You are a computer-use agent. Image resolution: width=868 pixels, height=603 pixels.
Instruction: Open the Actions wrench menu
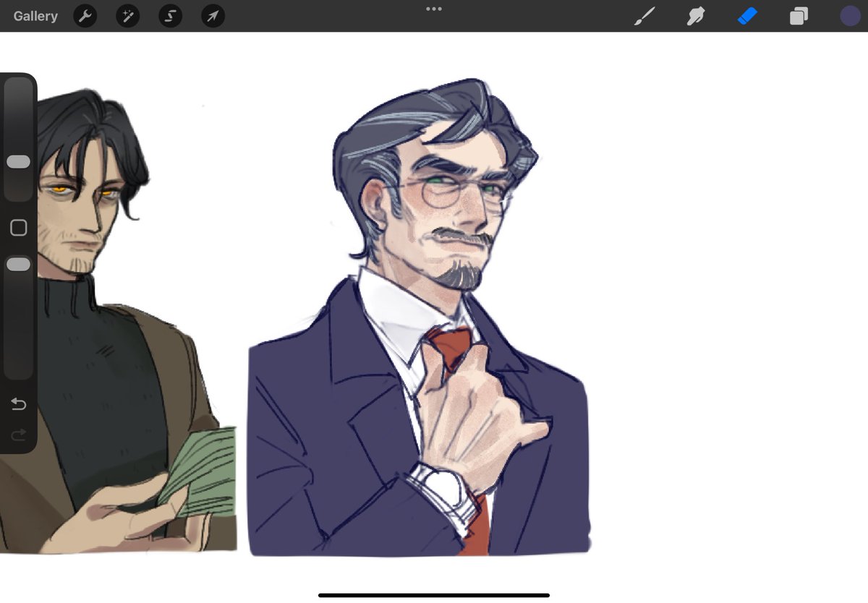tap(85, 16)
